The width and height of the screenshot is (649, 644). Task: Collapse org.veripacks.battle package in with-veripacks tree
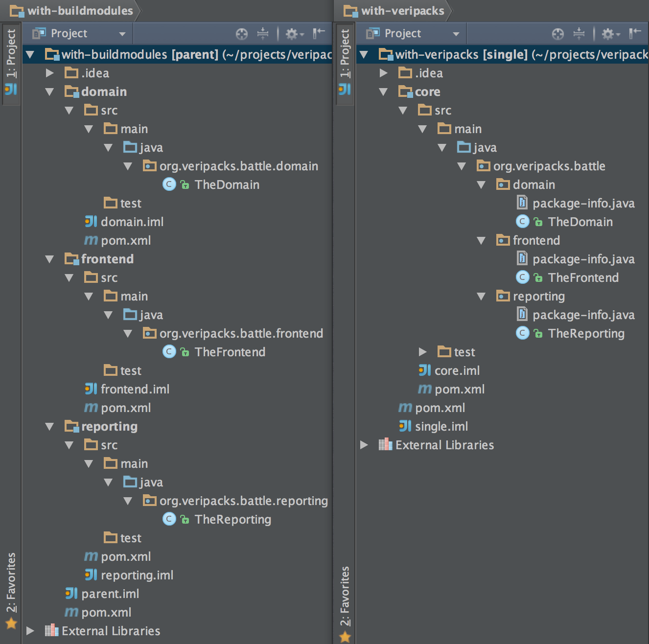462,166
